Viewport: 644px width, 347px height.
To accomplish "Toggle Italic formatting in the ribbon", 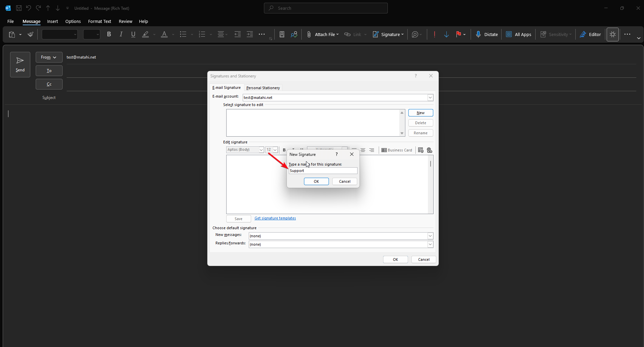I will point(121,34).
